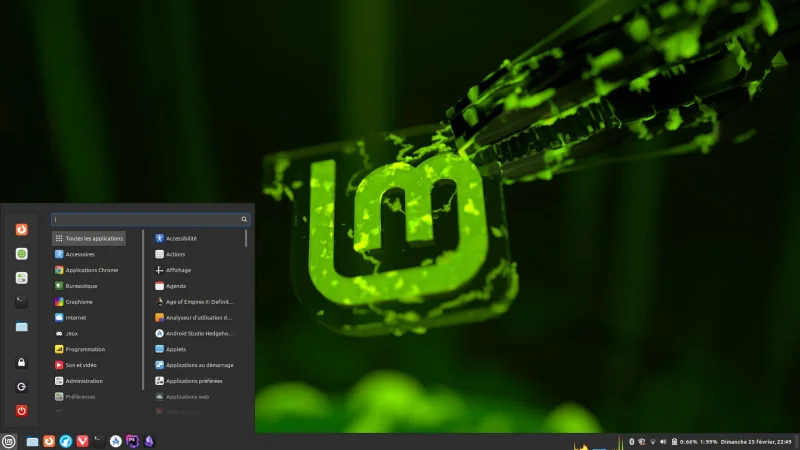800x450 pixels.
Task: Click the application list scrollbar
Action: 246,238
